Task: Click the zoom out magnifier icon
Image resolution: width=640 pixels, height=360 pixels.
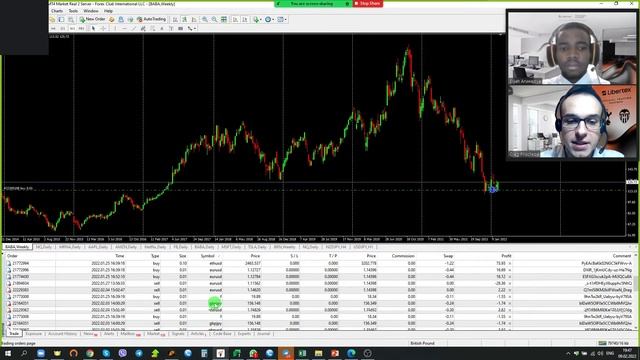Action: pos(214,19)
